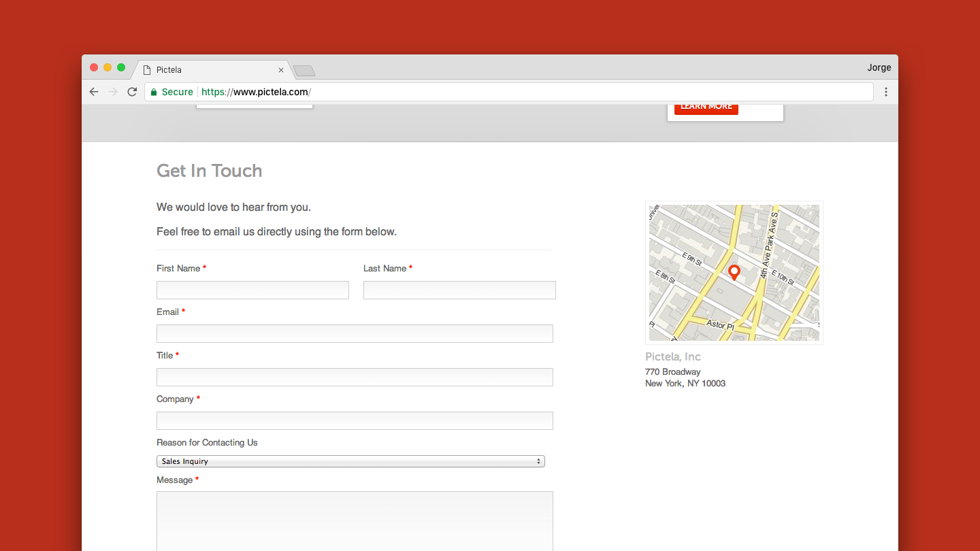Expand the Sales Inquiry dropdown

tap(350, 461)
